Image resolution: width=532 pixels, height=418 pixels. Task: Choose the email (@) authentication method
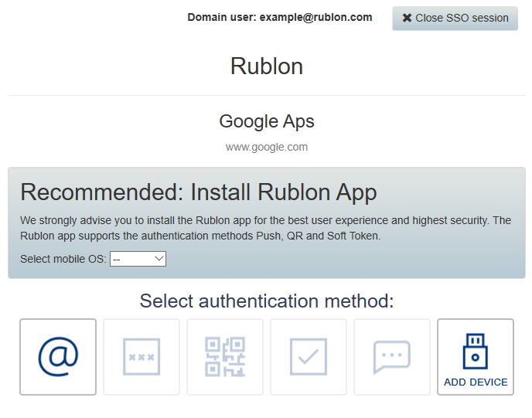(x=58, y=356)
